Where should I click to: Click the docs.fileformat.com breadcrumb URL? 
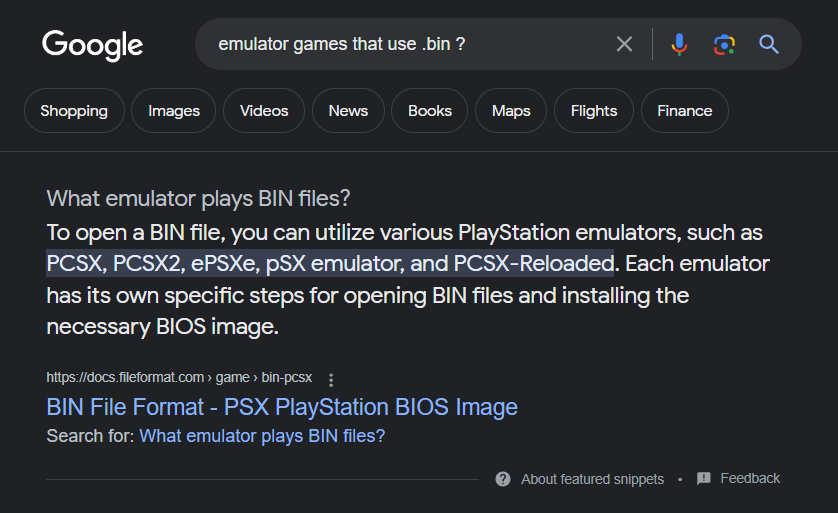(x=179, y=377)
